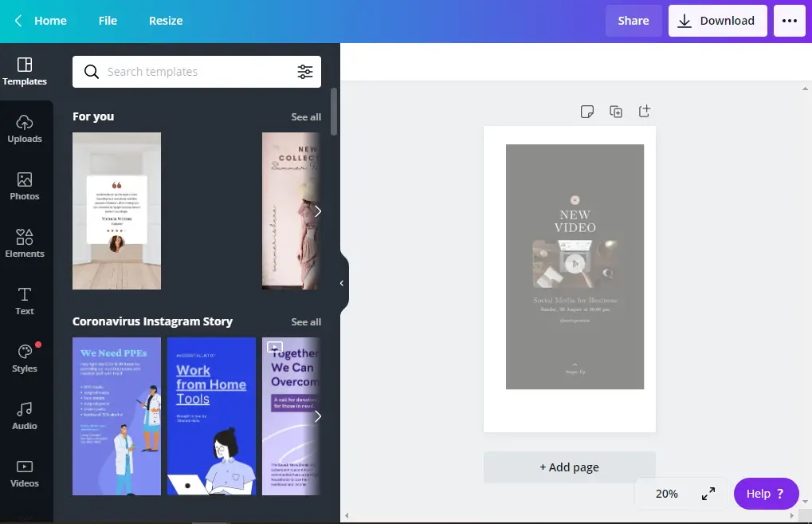Open the 20% zoom level control
This screenshot has height=524, width=812.
tap(666, 494)
